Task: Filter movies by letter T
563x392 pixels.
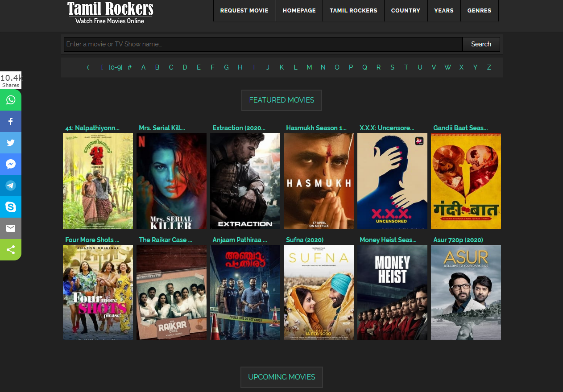Action: pos(406,67)
